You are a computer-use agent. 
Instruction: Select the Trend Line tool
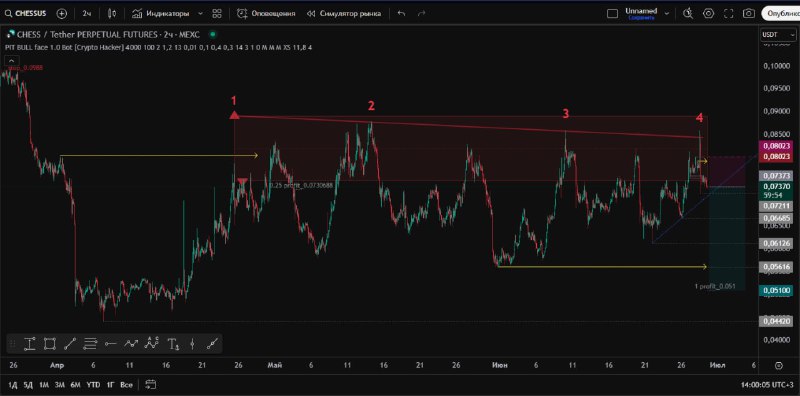click(x=69, y=344)
